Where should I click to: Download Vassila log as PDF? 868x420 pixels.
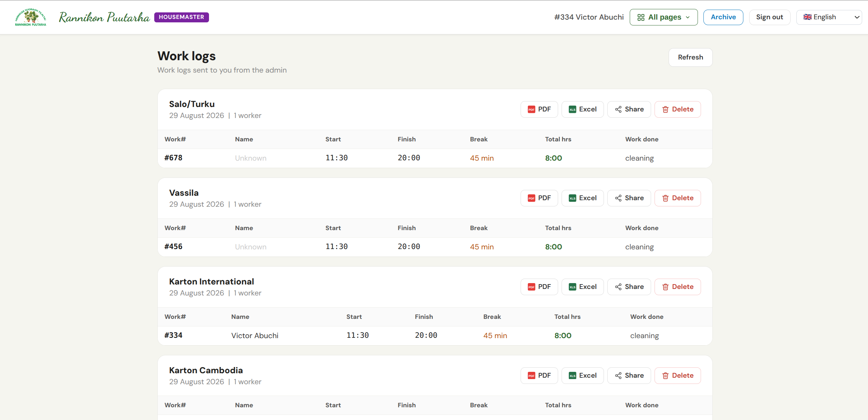tap(539, 198)
